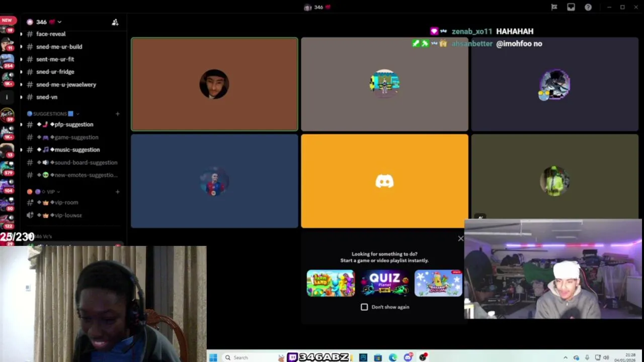Select the server icon with 104 badge

[x=7, y=187]
